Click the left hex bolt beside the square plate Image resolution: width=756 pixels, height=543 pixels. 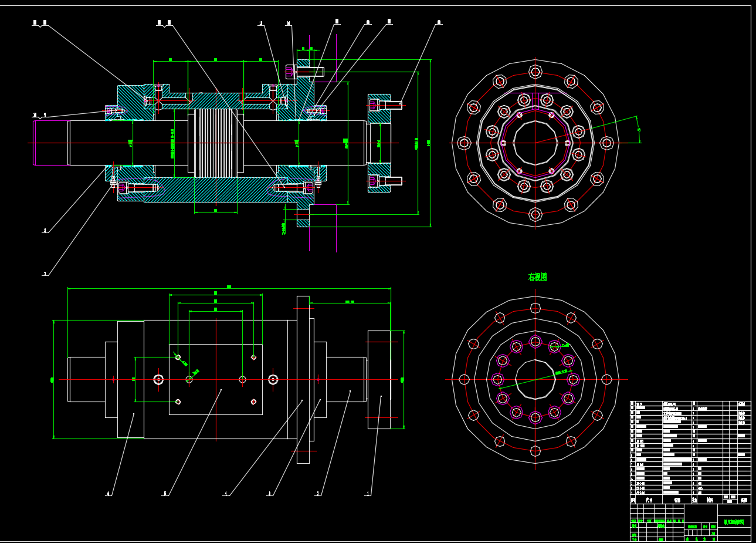158,380
